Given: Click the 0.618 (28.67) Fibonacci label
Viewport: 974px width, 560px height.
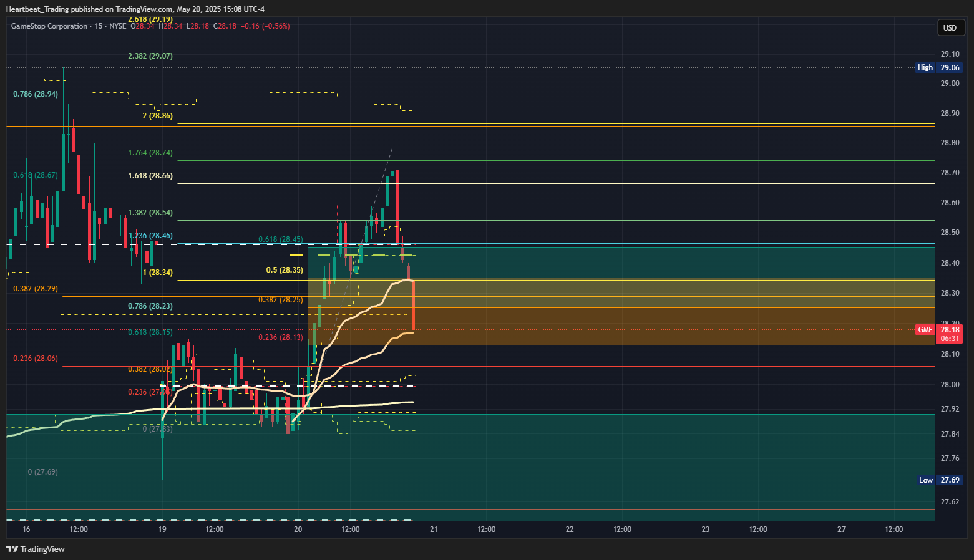Looking at the screenshot, I should tap(36, 175).
